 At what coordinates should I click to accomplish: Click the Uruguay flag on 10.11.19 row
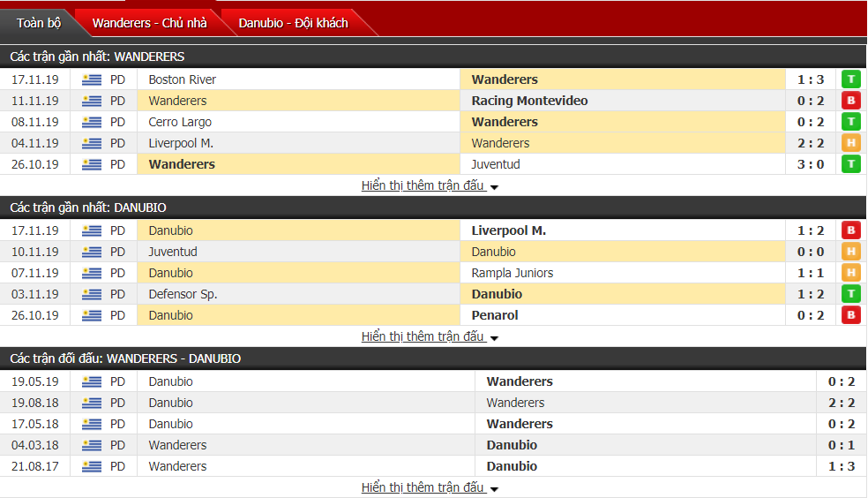(x=92, y=252)
